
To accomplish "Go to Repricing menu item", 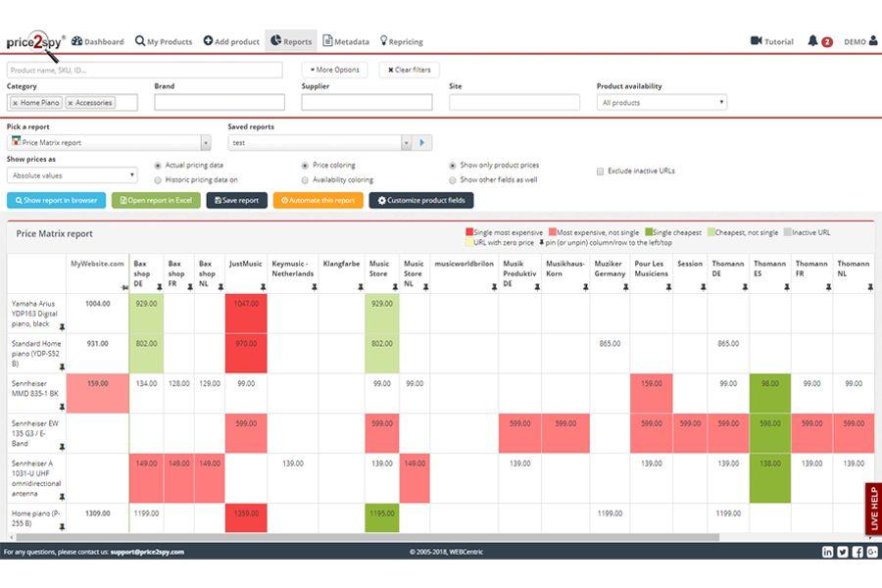I will [x=401, y=41].
